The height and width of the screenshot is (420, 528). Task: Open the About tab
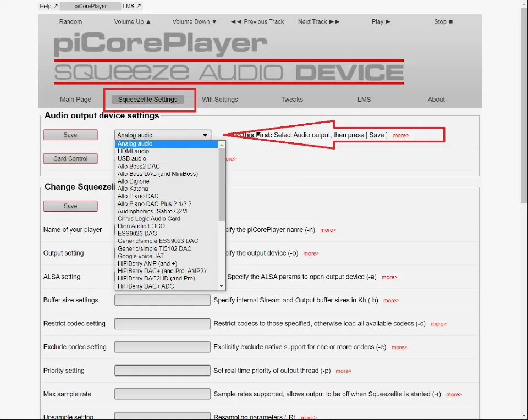click(x=436, y=100)
